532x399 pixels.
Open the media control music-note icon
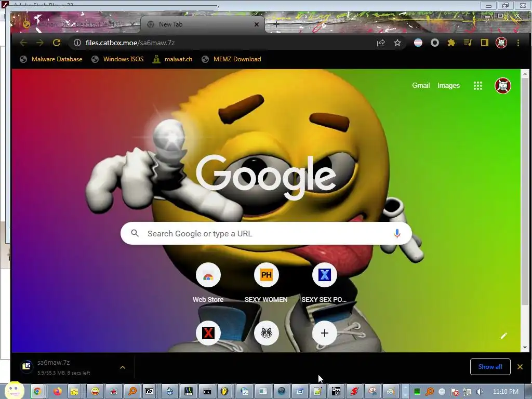pos(468,43)
